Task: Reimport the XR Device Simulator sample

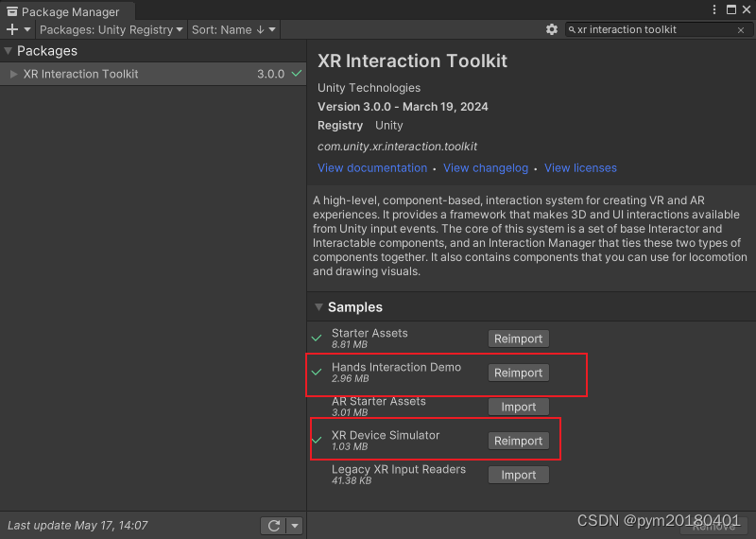Action: [518, 441]
